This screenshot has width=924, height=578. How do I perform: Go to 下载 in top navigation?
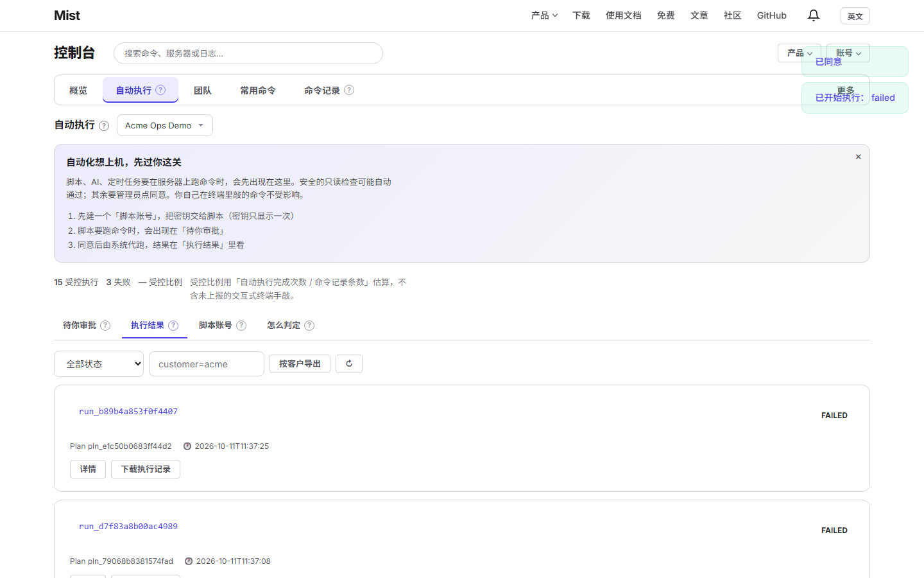coord(581,15)
